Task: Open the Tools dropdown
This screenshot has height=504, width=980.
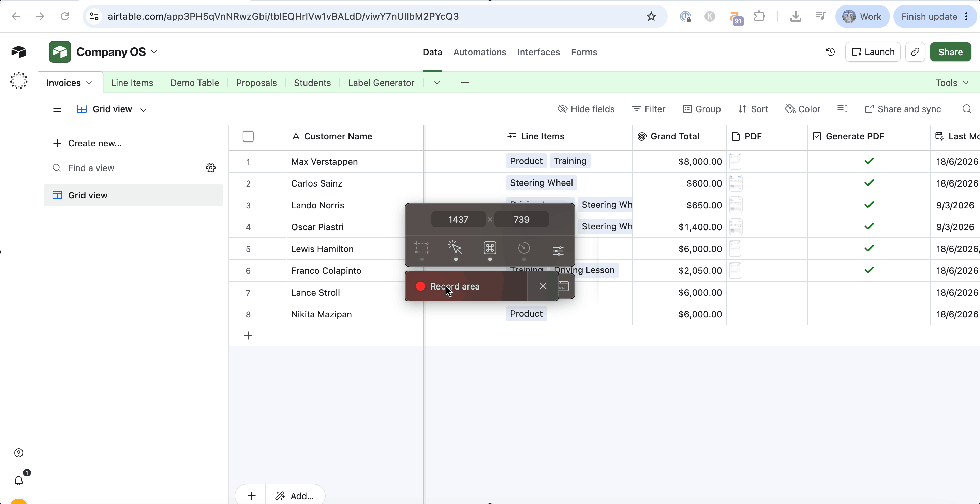Action: tap(952, 83)
